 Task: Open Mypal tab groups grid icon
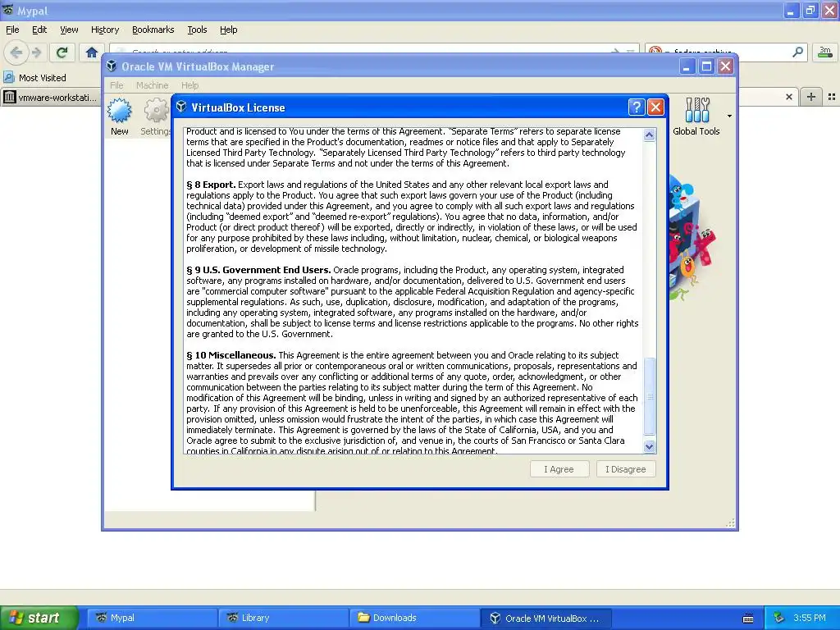(832, 97)
